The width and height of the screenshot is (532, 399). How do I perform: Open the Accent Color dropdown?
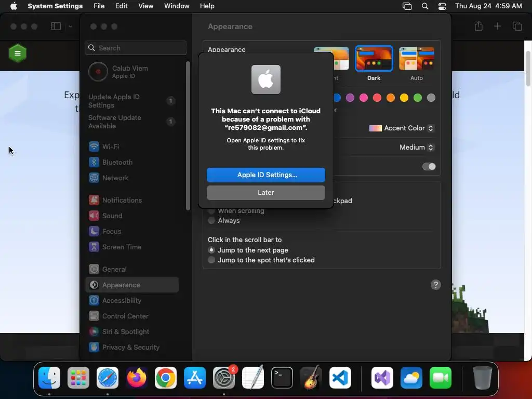(402, 128)
